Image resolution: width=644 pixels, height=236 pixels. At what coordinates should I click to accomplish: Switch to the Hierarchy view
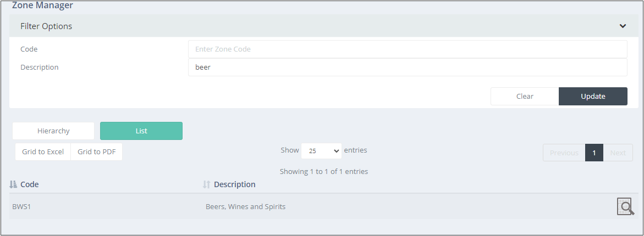point(53,131)
